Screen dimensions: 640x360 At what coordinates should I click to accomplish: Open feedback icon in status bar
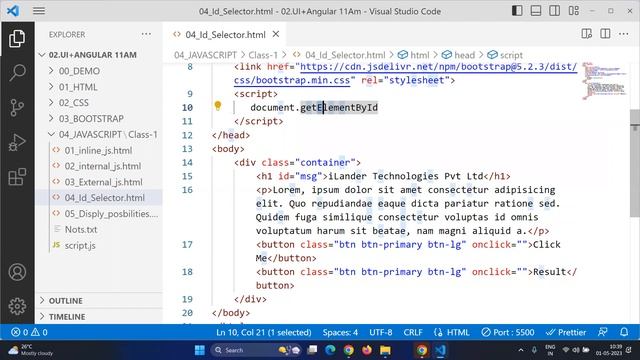[603, 332]
